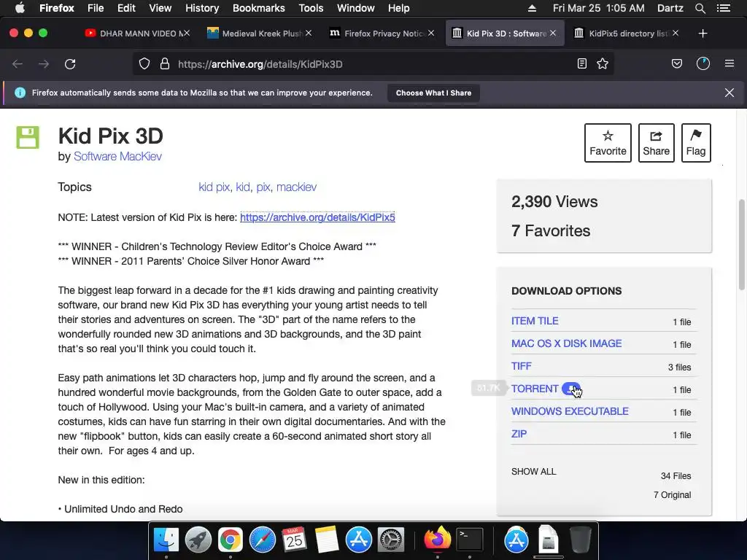Toggle Reader View icon in address bar
The height and width of the screenshot is (560, 747).
click(581, 63)
